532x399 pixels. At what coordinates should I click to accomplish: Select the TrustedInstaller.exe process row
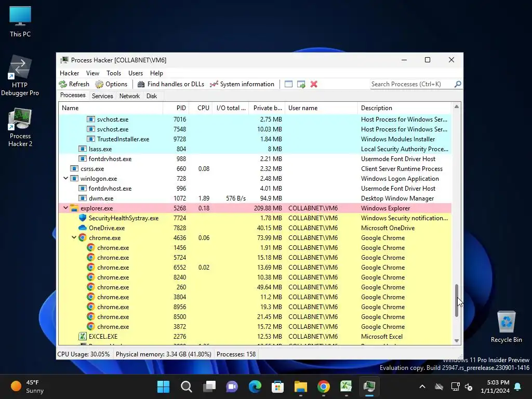[x=255, y=139]
